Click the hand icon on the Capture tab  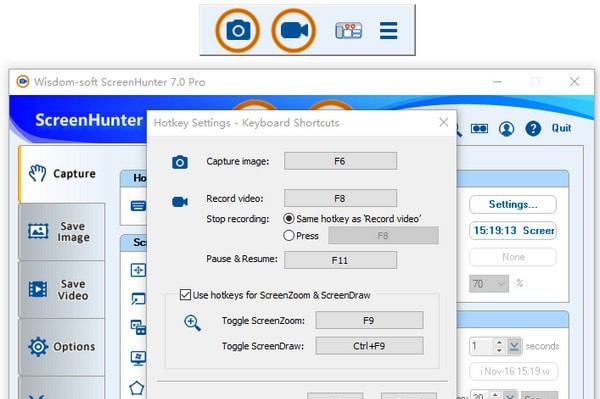pos(38,173)
